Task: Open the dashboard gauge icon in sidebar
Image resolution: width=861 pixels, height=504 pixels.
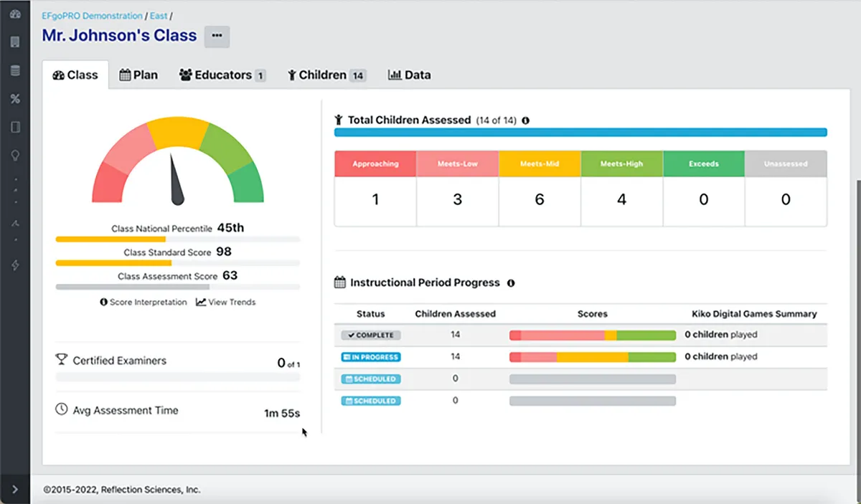Action: [15, 14]
